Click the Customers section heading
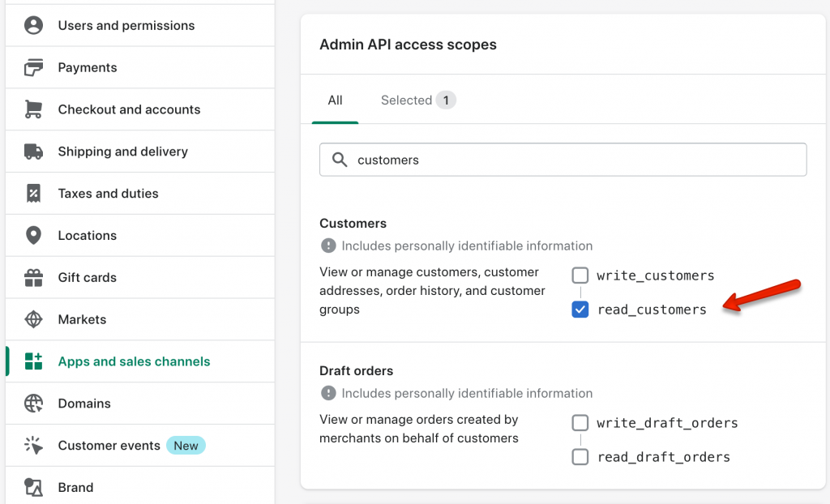830x504 pixels. pyautogui.click(x=353, y=224)
